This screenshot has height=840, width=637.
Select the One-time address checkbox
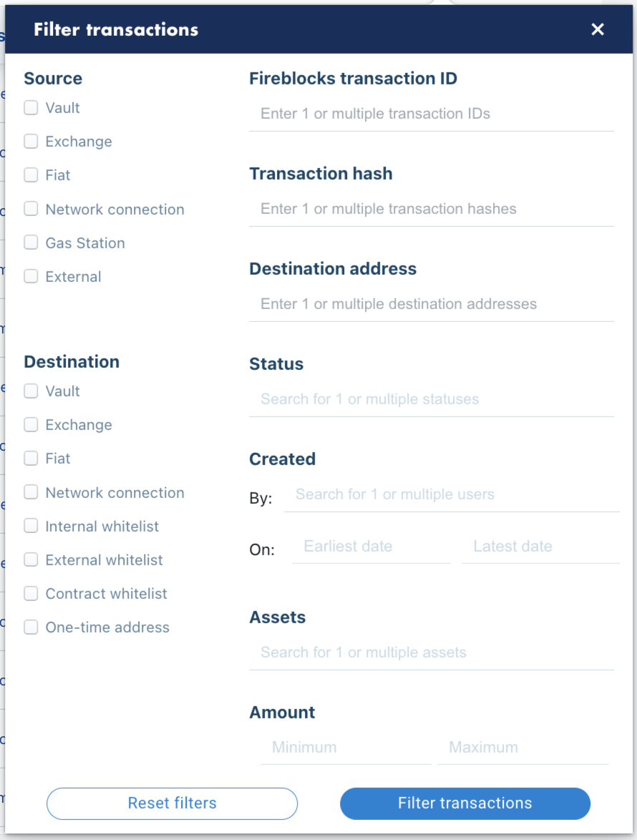(x=31, y=627)
